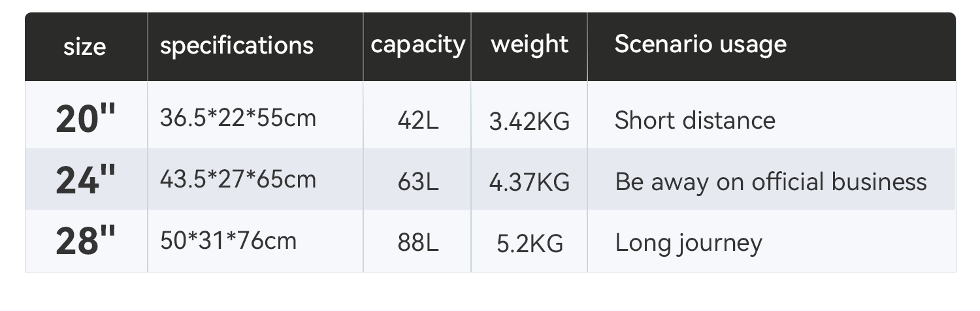Select the "specifications" column header

pos(237,46)
